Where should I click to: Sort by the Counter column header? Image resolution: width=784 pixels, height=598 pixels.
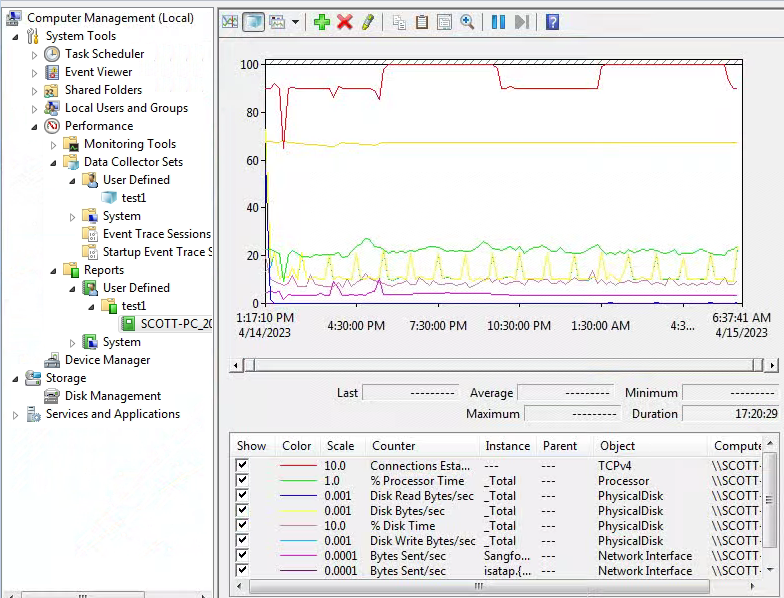coord(393,446)
